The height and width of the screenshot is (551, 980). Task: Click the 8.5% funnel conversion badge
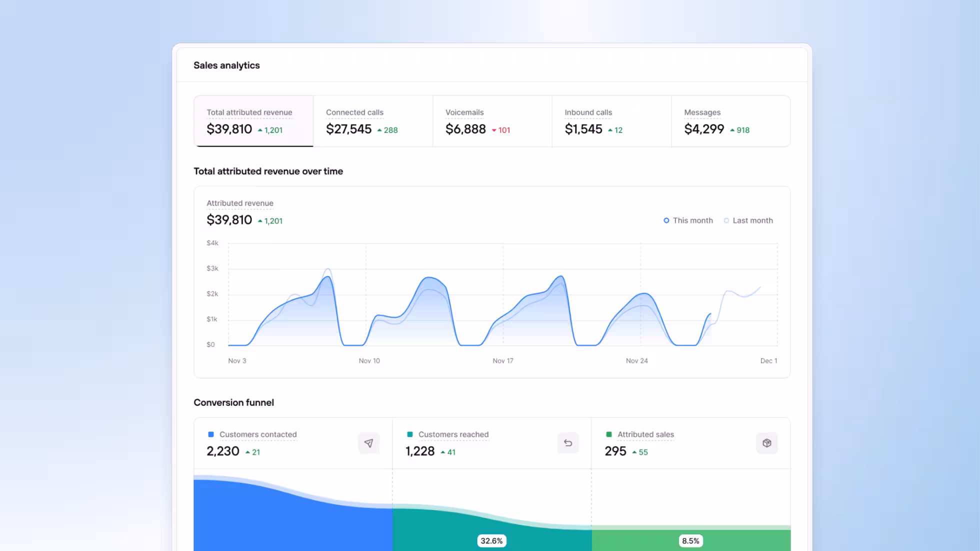click(690, 541)
